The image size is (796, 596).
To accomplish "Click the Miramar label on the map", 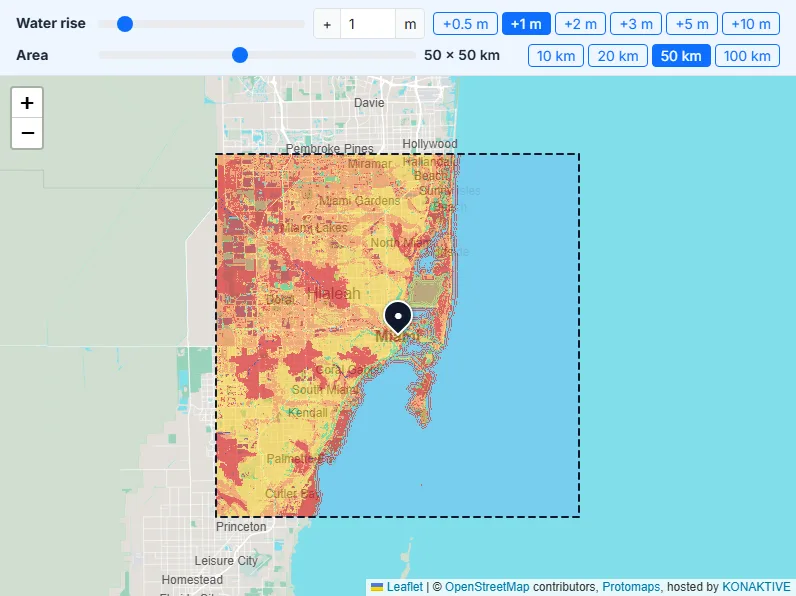I will [x=370, y=164].
